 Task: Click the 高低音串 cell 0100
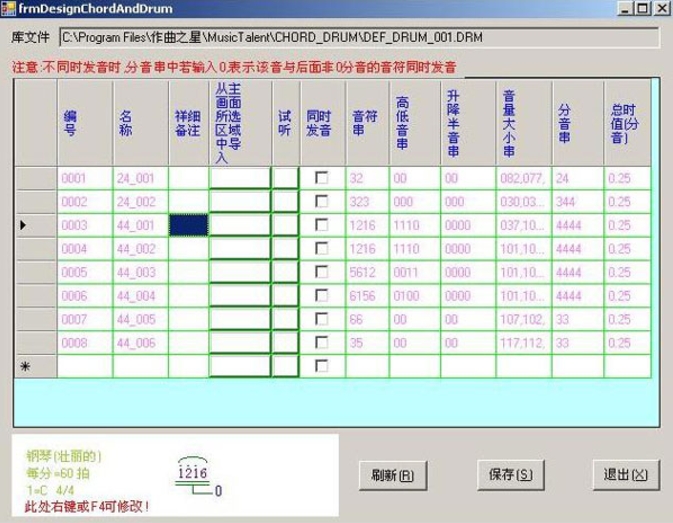415,296
